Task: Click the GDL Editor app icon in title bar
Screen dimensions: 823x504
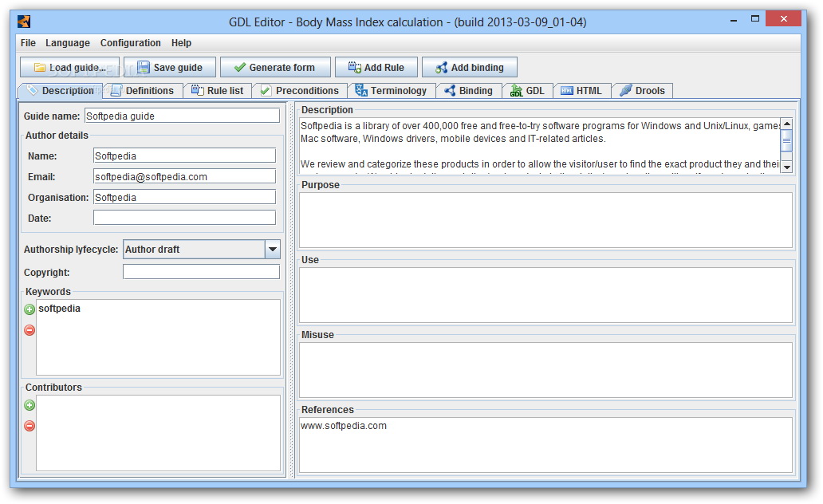Action: (24, 22)
